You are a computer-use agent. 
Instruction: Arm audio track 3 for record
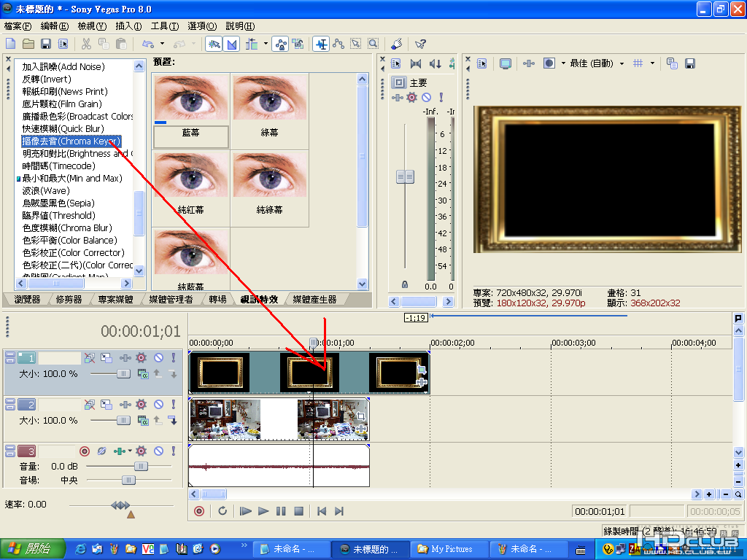[x=84, y=451]
